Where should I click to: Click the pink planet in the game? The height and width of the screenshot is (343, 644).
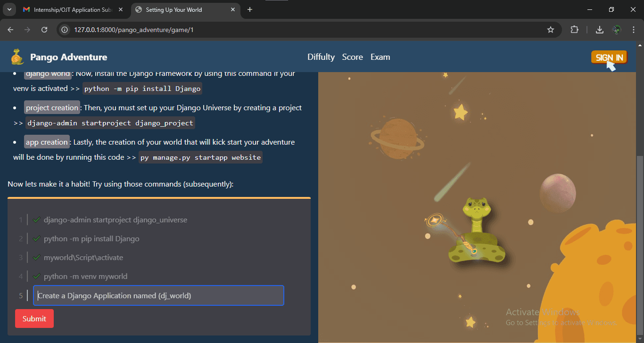558,193
